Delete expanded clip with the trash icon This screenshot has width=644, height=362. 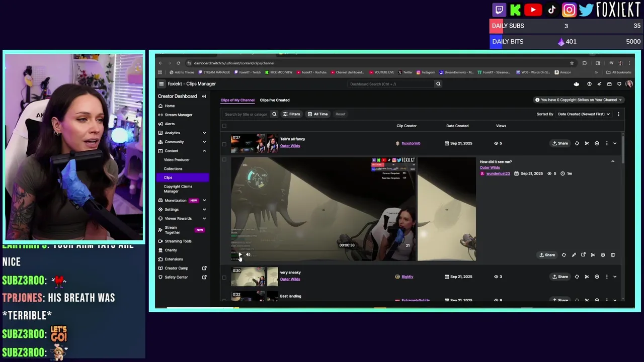tap(613, 255)
